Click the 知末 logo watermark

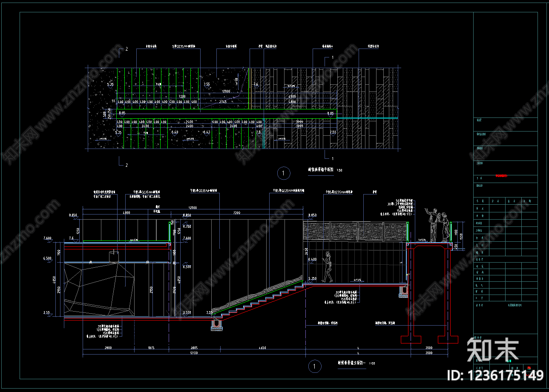(493, 350)
